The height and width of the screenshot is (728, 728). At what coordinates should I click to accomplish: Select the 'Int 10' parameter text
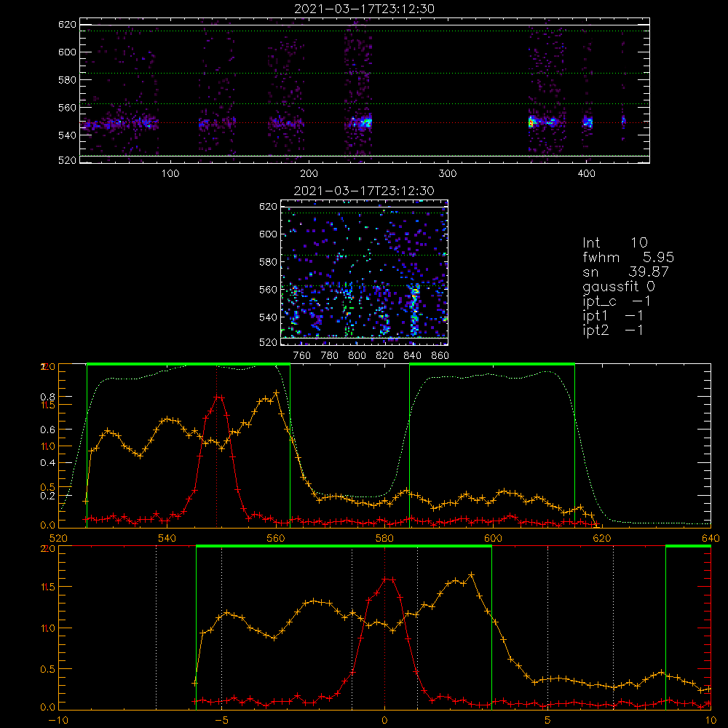[614, 243]
